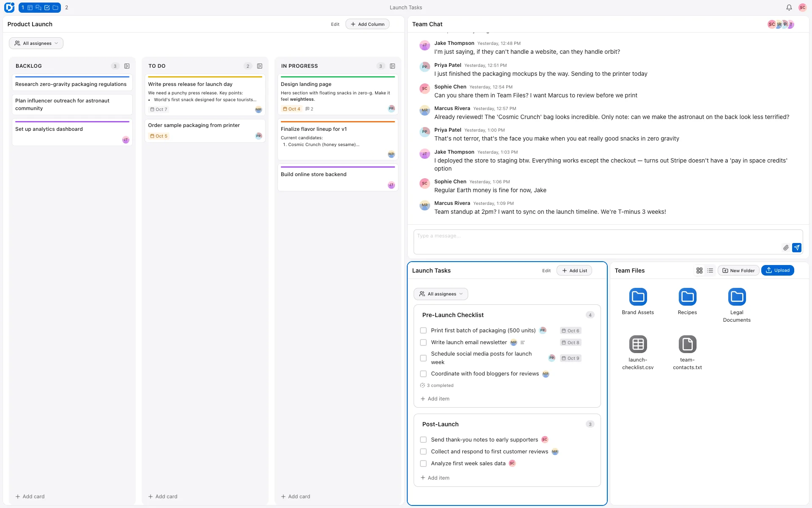Viewport: 812px width, 508px height.
Task: Check off Analyze first week sales data
Action: 423,464
